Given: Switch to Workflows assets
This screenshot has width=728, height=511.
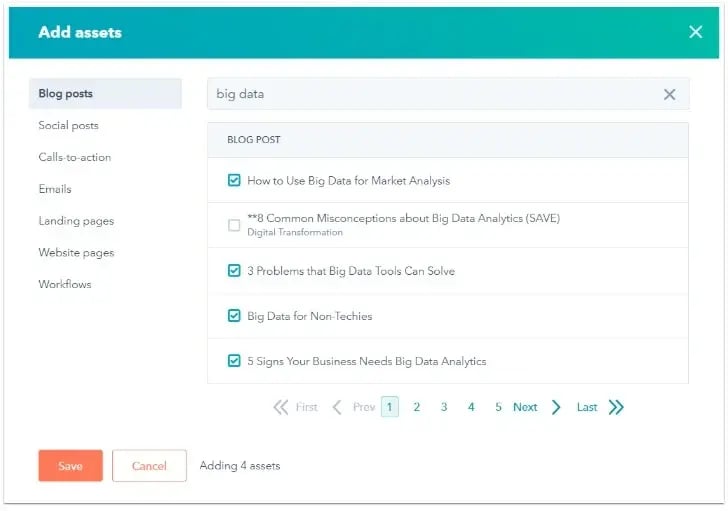Looking at the screenshot, I should [65, 284].
